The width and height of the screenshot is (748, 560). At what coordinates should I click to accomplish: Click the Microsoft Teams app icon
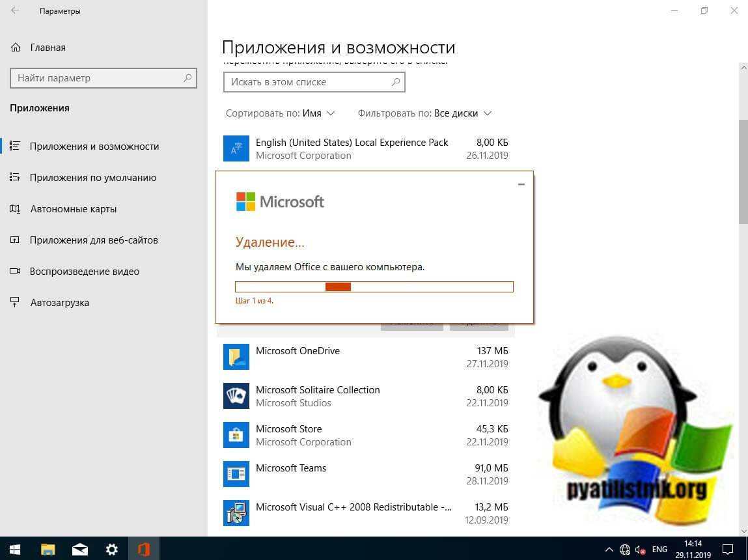[236, 474]
